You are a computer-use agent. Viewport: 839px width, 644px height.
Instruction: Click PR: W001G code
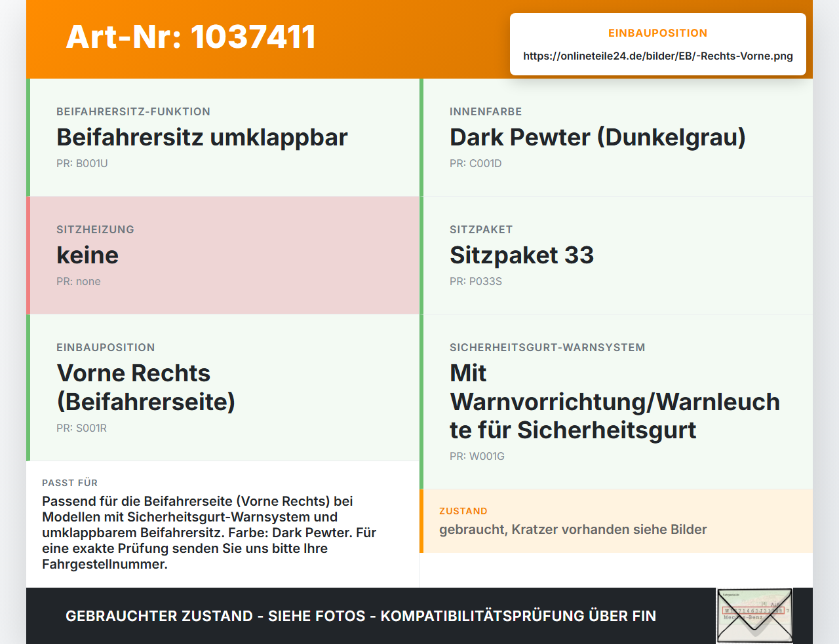[477, 456]
